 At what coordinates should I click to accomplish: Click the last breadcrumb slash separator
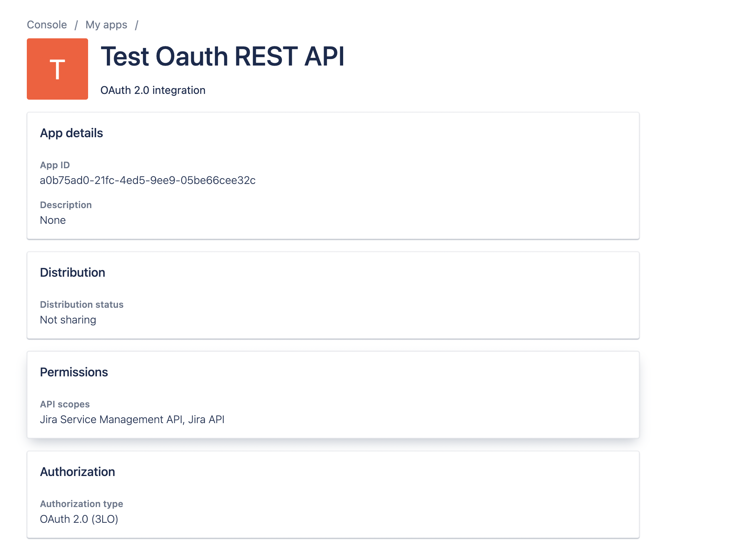point(136,25)
